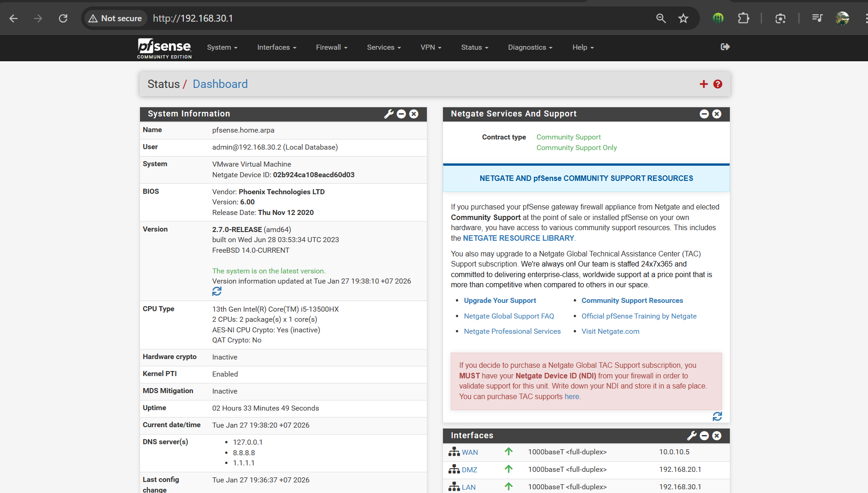Minimize the Netgate Services And Support widget

point(704,114)
